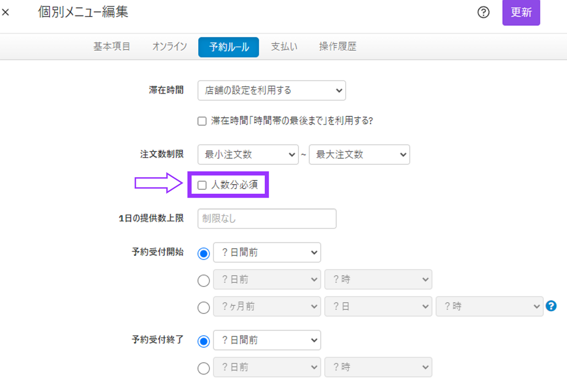Switch to the 基本項目 tab
Viewport: 567px width, 392px height.
click(112, 47)
